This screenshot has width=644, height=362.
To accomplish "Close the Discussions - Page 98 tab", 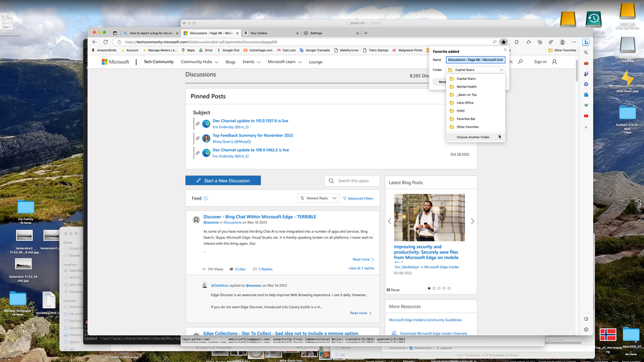I will pos(237,33).
